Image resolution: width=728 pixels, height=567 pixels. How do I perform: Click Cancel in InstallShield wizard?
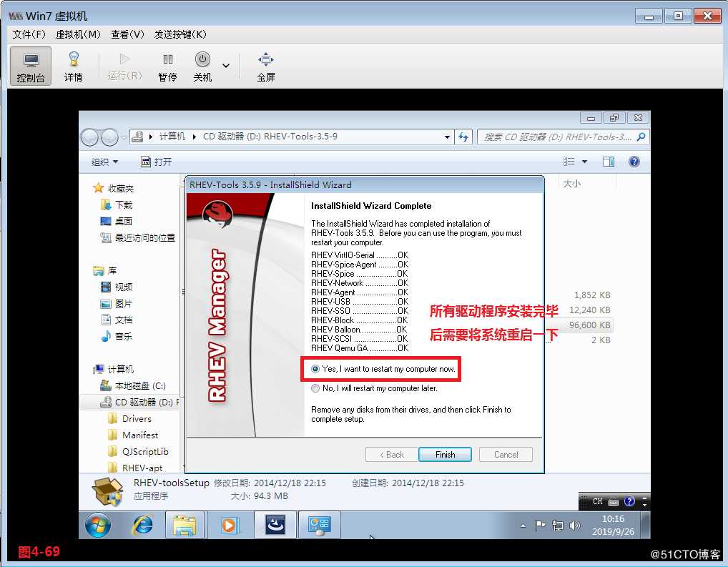506,454
